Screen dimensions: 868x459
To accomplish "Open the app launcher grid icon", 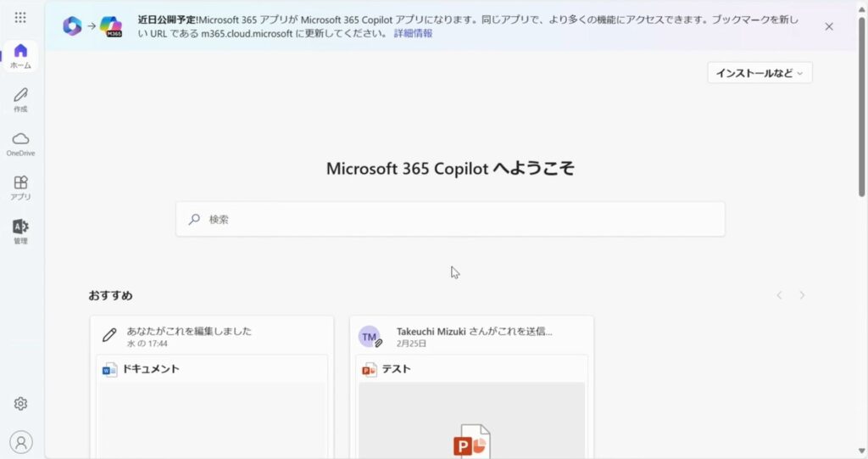I will [x=20, y=17].
